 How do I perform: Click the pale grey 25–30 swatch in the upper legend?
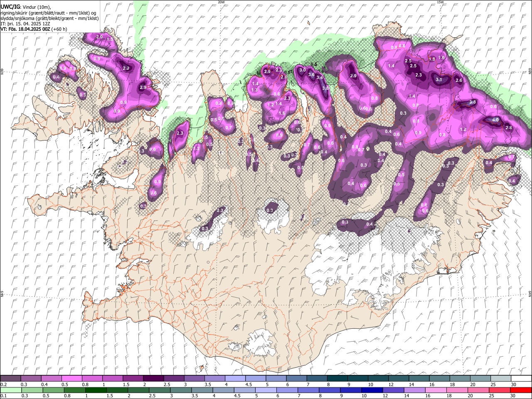pos(500,379)
